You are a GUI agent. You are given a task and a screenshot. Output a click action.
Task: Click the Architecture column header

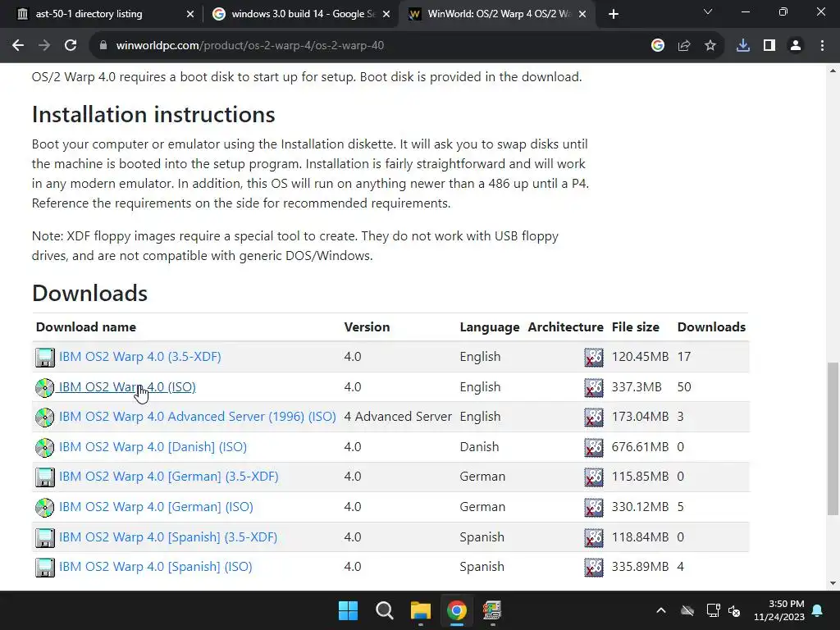point(566,326)
